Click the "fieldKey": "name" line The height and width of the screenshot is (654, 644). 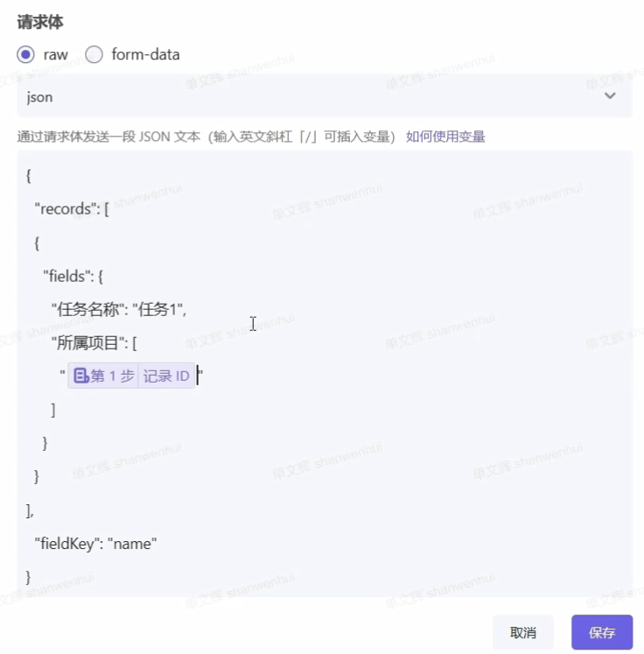[x=95, y=544]
